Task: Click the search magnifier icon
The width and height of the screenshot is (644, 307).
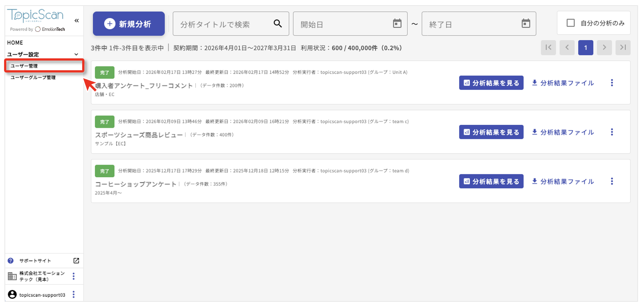Action: [277, 24]
